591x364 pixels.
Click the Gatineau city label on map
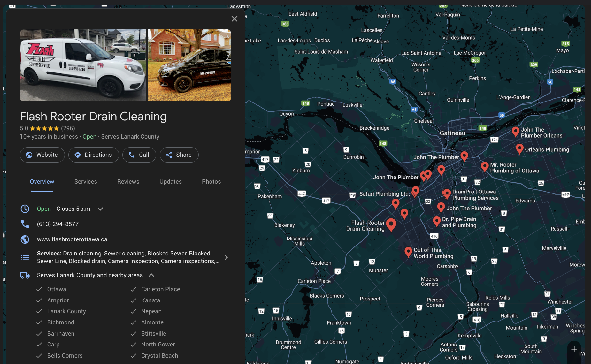click(452, 133)
